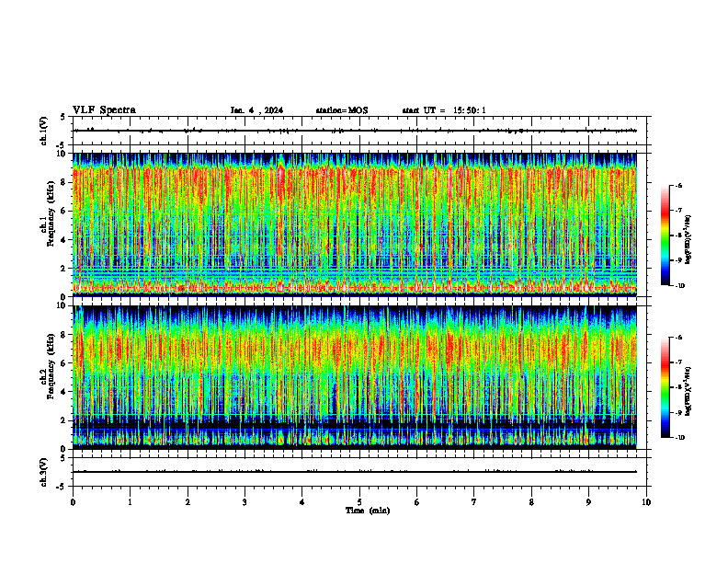728x563 pixels.
Task: Click the "-5" tick on ch.3(V) axis
Action: (62, 487)
